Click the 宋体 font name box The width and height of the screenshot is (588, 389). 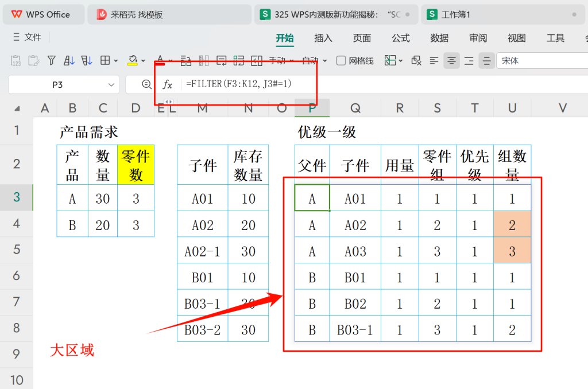[542, 61]
